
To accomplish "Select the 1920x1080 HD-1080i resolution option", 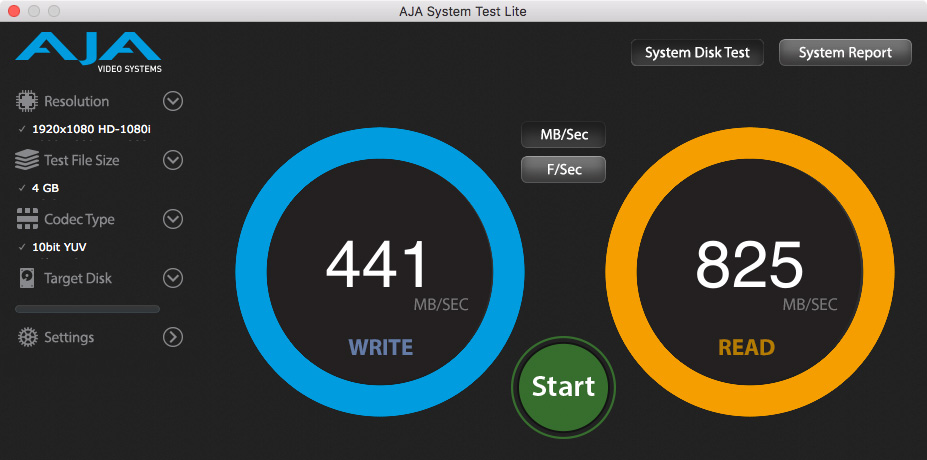I will click(x=91, y=129).
